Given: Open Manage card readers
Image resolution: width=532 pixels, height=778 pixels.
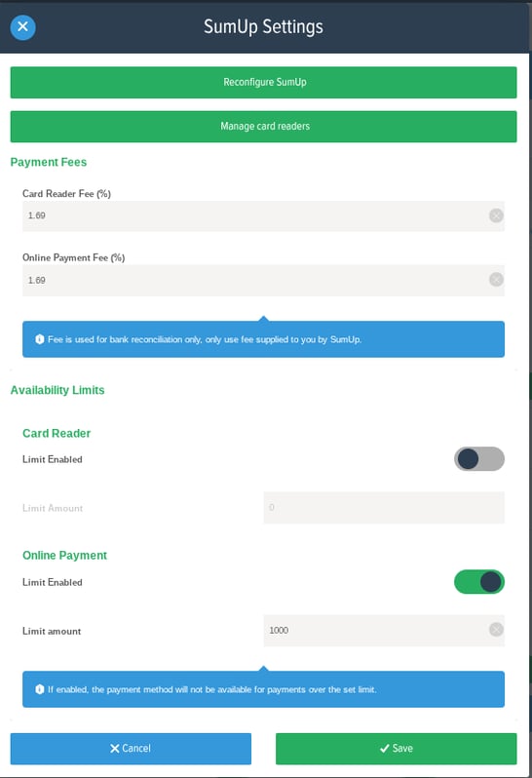Looking at the screenshot, I should 263,127.
